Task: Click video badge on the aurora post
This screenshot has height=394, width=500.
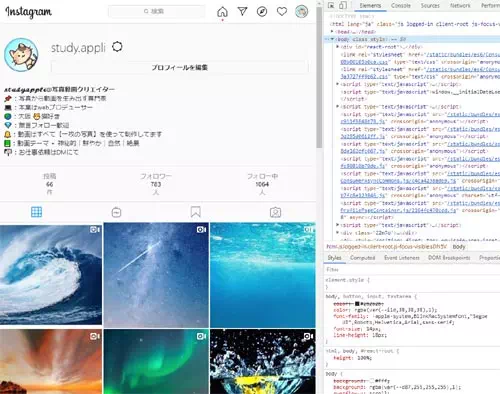Action: point(201,336)
